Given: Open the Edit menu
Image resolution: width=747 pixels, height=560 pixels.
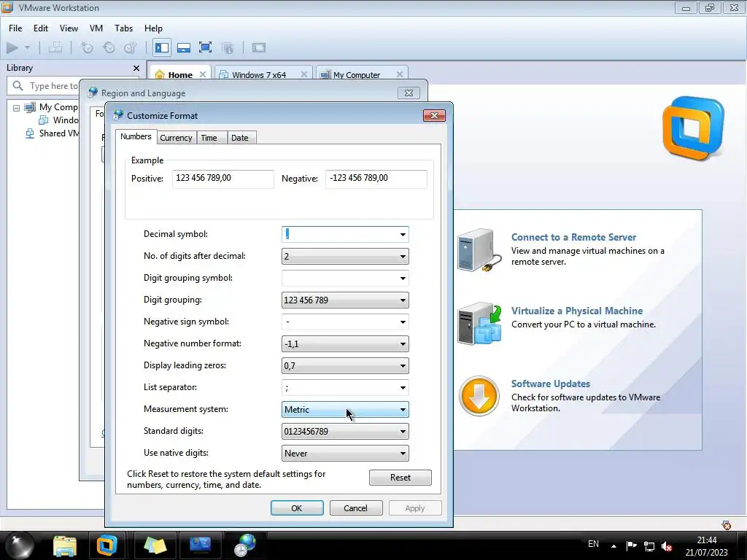Looking at the screenshot, I should click(41, 28).
